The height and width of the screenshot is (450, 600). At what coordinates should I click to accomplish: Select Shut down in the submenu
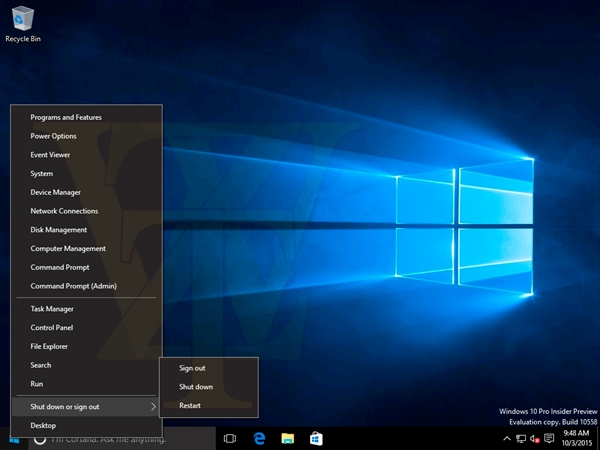[x=196, y=386]
